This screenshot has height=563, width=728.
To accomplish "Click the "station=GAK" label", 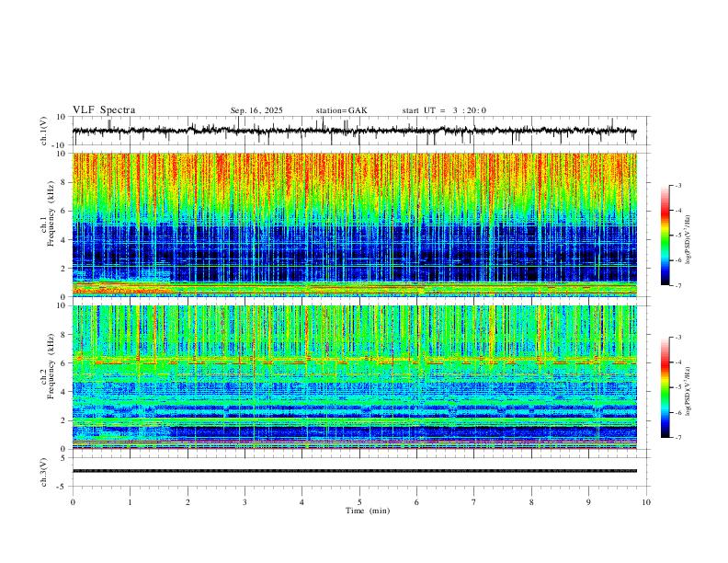I will click(341, 110).
